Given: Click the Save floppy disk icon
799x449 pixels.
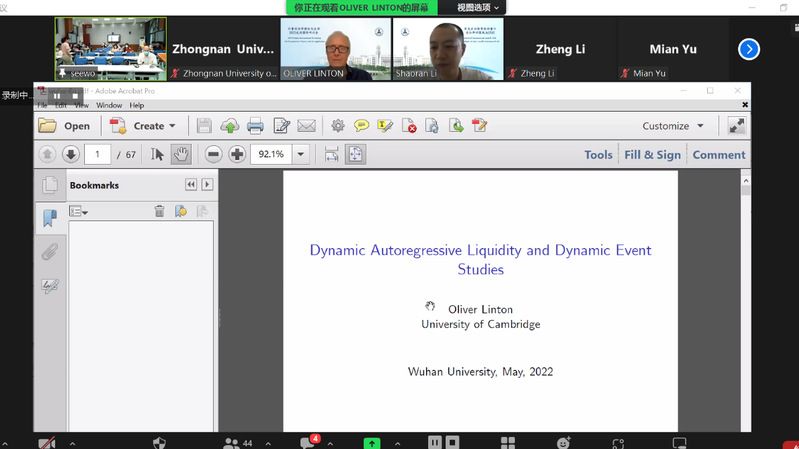Looking at the screenshot, I should click(x=204, y=126).
